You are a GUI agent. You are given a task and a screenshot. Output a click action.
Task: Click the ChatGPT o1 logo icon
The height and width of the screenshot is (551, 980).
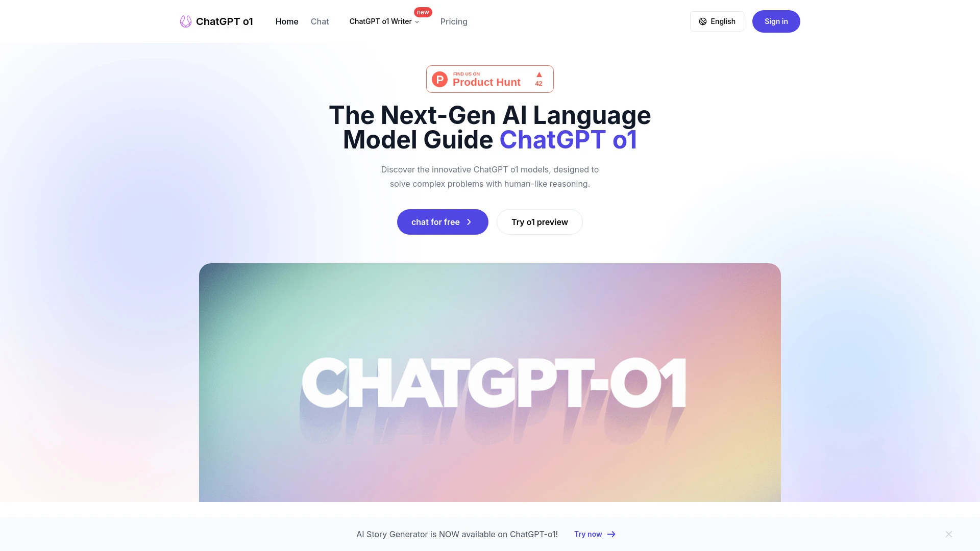point(186,21)
